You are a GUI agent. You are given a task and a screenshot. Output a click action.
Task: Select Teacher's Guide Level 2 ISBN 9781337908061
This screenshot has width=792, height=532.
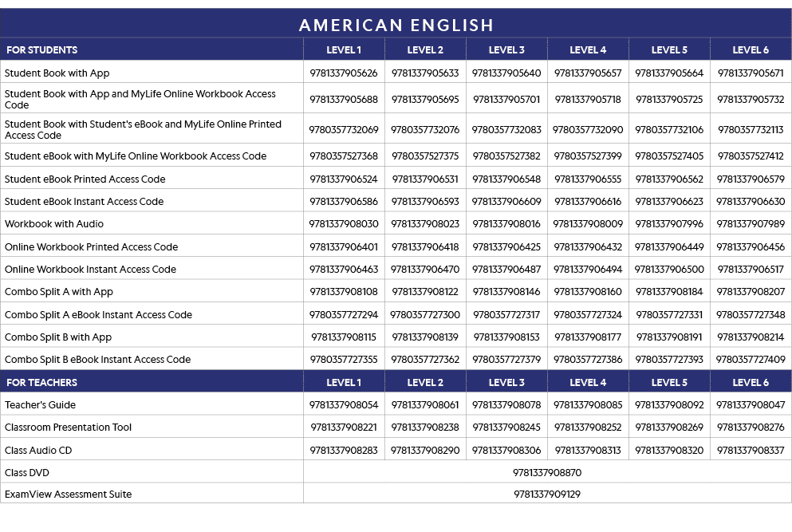coord(425,405)
